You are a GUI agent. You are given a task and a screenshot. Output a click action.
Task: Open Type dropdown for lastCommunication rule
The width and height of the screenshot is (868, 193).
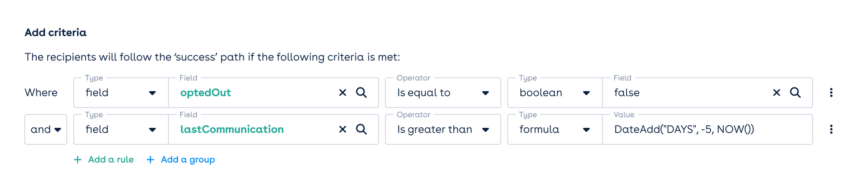point(121,130)
